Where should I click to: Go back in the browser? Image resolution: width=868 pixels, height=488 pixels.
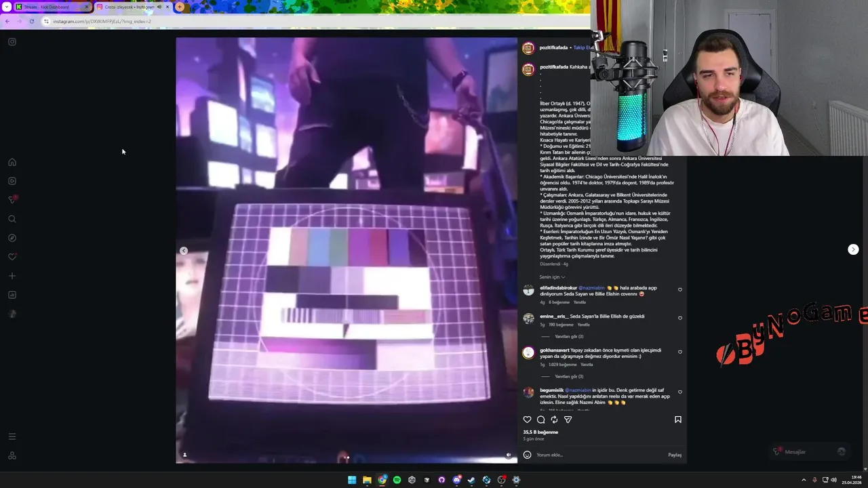pyautogui.click(x=7, y=21)
